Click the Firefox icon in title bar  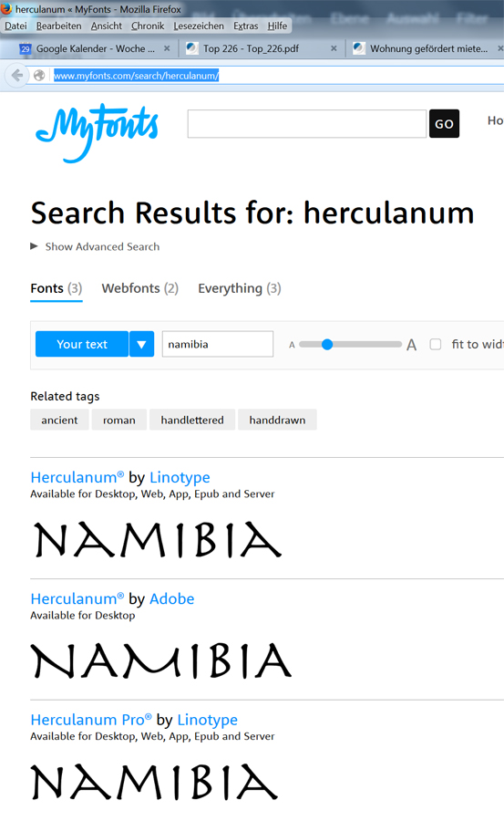[6, 8]
